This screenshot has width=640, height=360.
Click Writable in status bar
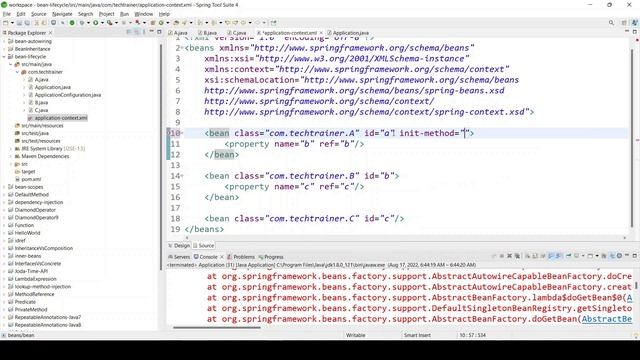click(356, 335)
